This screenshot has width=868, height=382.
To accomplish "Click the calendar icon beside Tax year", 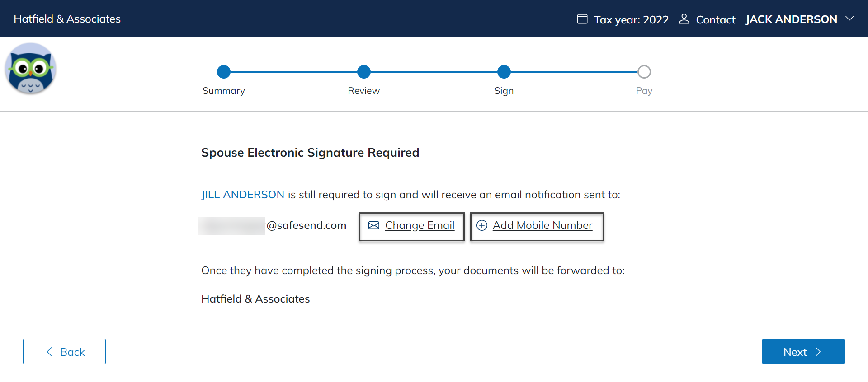I will 582,19.
